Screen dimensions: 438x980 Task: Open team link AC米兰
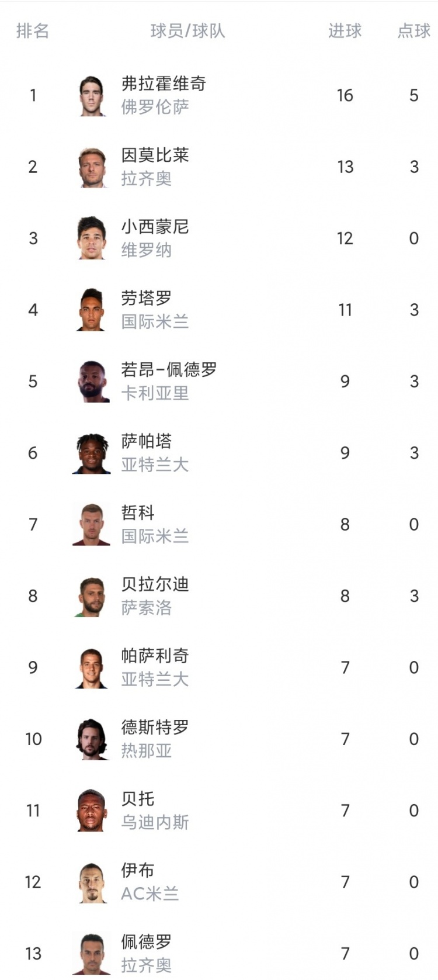point(150,894)
